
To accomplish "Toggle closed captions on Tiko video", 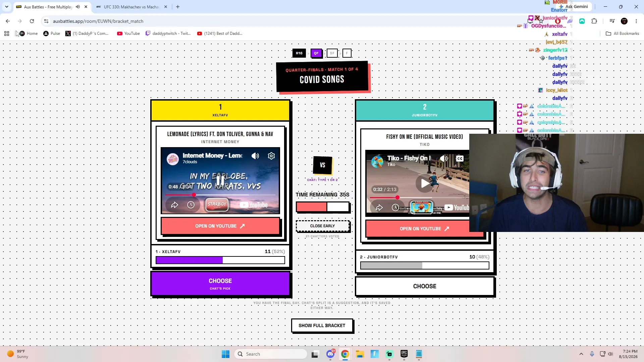I will [460, 159].
